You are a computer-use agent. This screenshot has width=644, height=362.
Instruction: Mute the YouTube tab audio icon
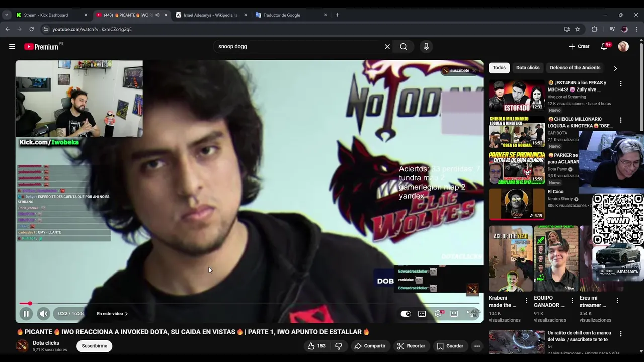coord(157,15)
